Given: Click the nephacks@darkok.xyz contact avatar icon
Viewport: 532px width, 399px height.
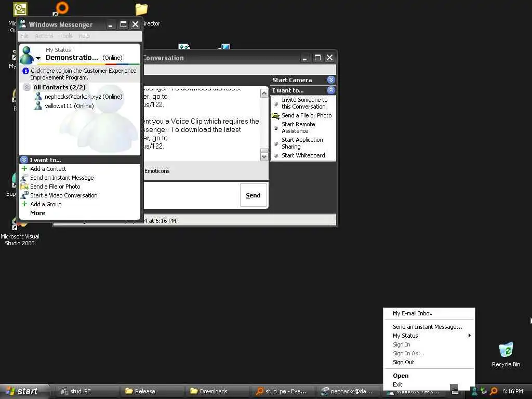Looking at the screenshot, I should coord(38,96).
